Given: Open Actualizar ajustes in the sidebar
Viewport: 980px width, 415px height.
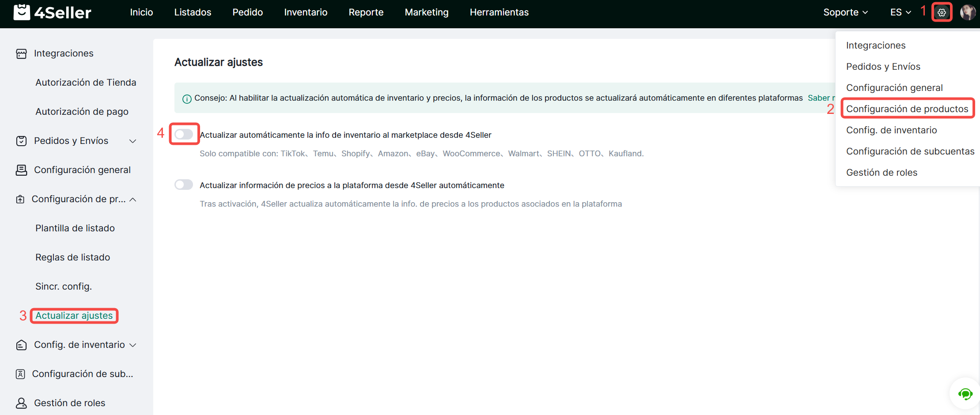Looking at the screenshot, I should point(74,316).
